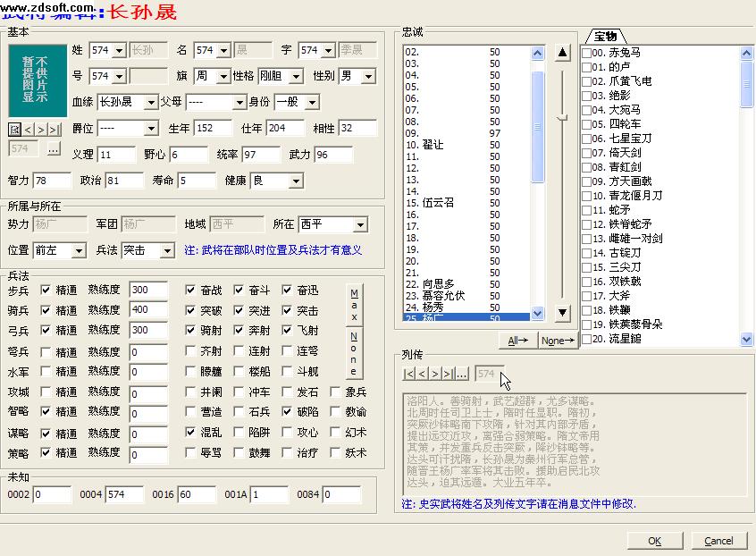Uncheck the 混乱 tactic checkbox

click(190, 433)
